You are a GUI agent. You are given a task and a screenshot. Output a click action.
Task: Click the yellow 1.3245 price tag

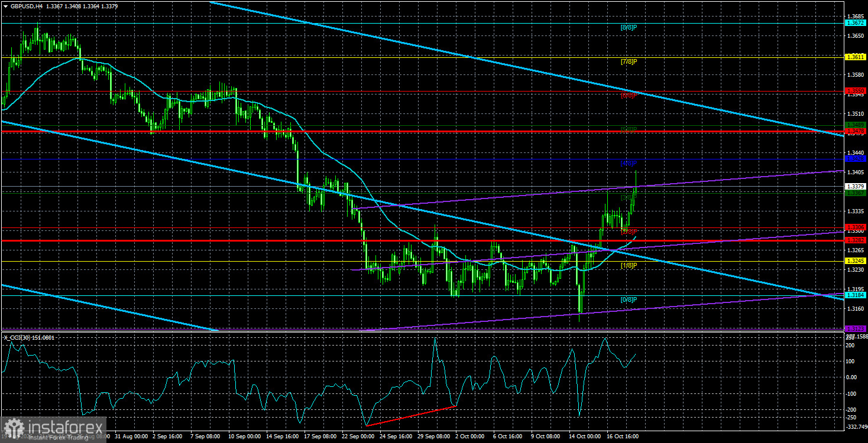[856, 261]
